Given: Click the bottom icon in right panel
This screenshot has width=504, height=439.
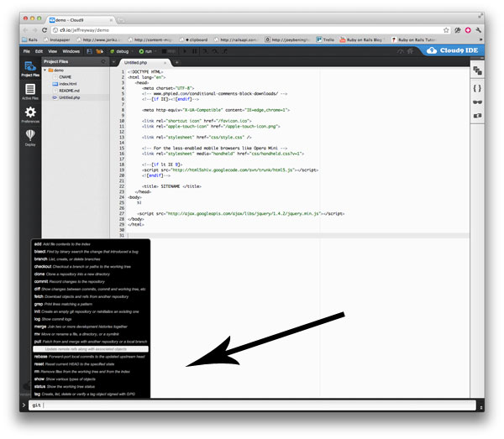Looking at the screenshot, I should (x=477, y=116).
